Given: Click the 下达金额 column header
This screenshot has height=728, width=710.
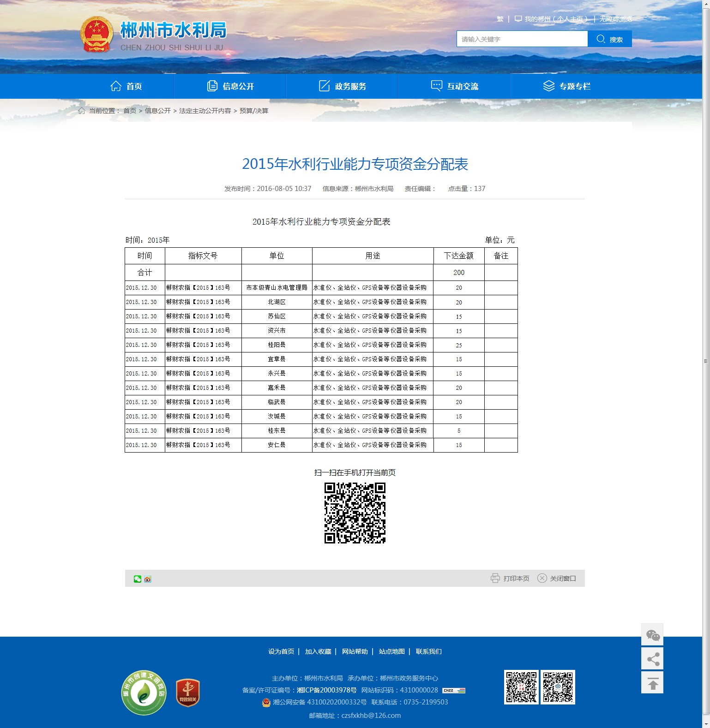Looking at the screenshot, I should 459,256.
